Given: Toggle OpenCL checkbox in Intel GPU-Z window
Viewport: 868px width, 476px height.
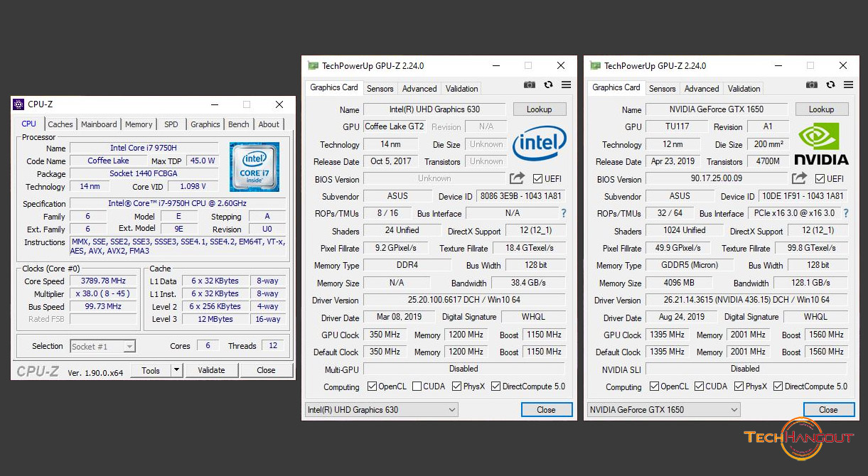Looking at the screenshot, I should click(x=373, y=386).
